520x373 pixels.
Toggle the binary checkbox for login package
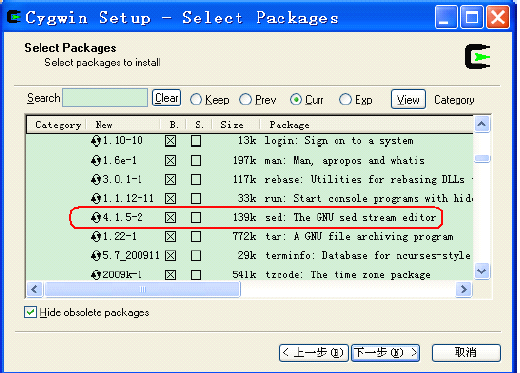click(x=170, y=141)
